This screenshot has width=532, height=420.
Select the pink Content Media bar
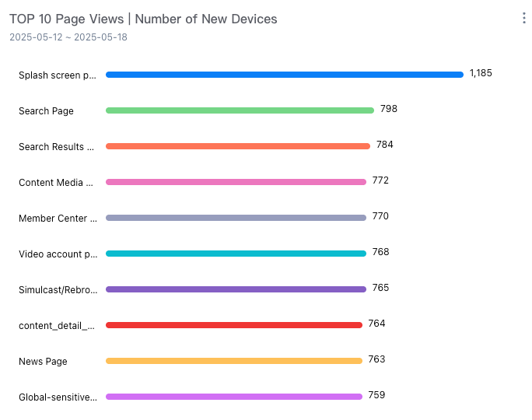tap(236, 182)
